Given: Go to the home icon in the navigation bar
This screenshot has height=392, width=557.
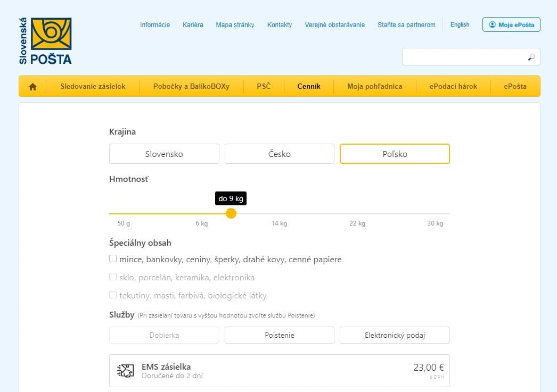Looking at the screenshot, I should (x=32, y=87).
